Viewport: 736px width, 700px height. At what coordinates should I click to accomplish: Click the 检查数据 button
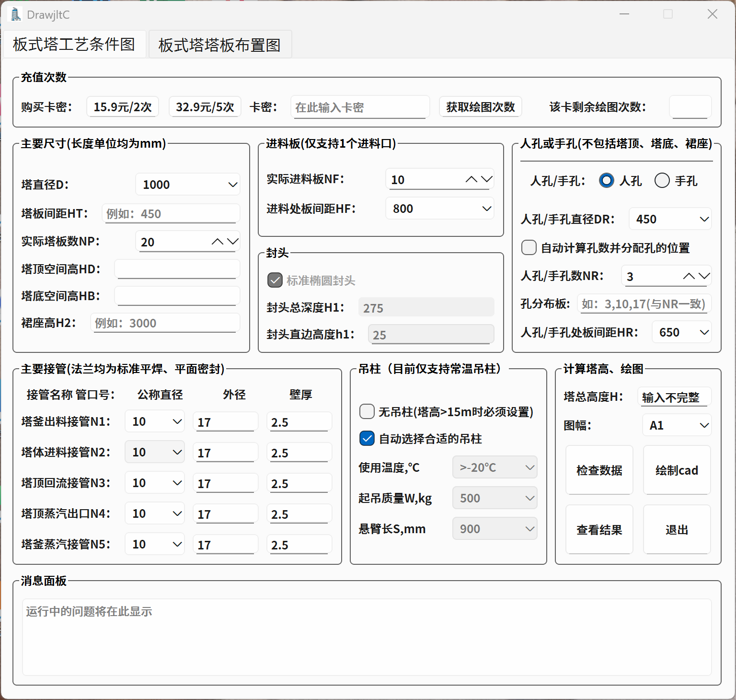coord(599,470)
